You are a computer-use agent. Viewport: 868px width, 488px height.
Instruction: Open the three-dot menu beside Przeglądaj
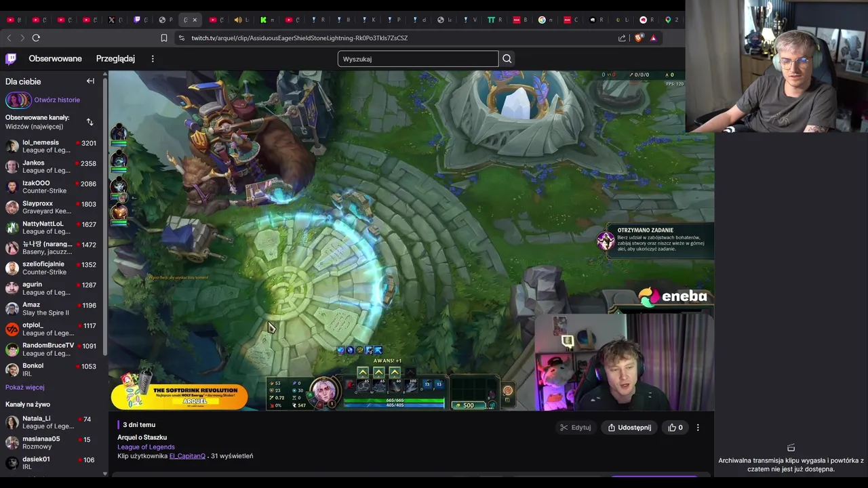(x=153, y=59)
